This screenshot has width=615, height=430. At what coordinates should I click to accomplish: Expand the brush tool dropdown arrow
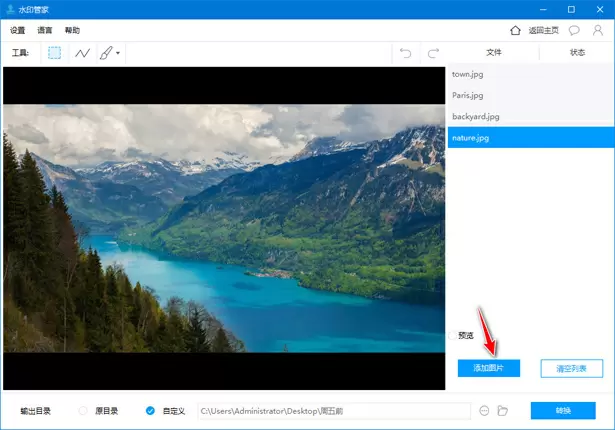(x=118, y=53)
